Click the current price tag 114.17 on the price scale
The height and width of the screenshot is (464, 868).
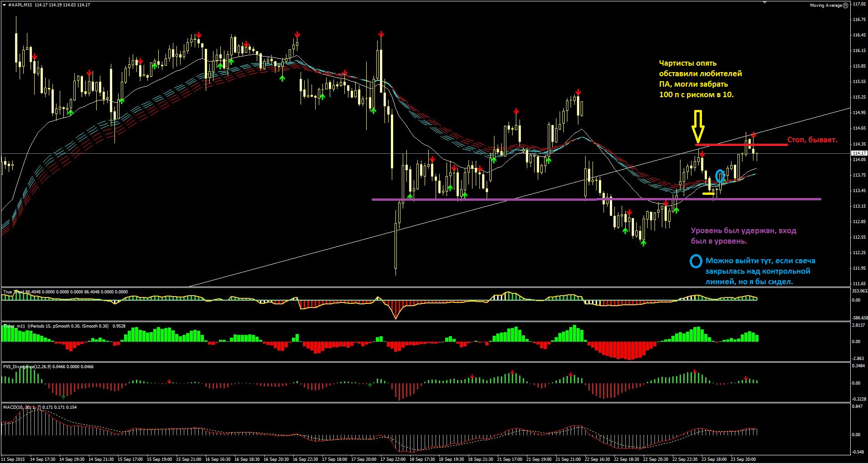pos(859,153)
